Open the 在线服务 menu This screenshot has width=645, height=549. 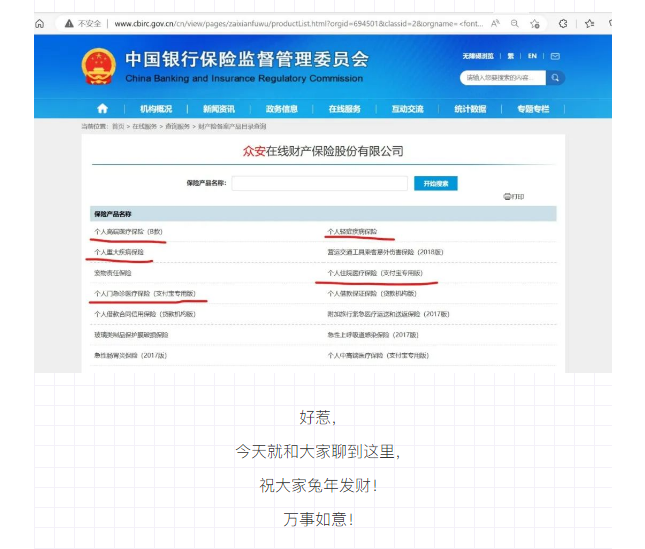point(345,109)
